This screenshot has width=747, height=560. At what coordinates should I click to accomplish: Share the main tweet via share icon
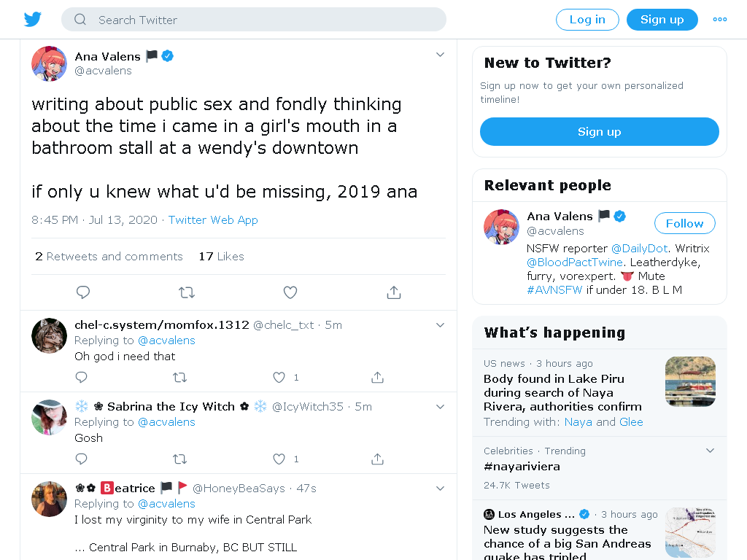[394, 292]
